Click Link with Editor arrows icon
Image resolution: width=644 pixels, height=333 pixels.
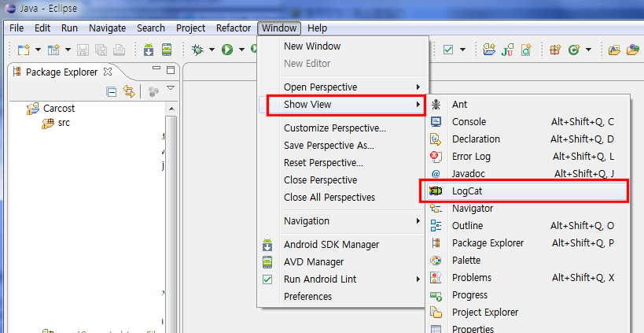tap(129, 91)
